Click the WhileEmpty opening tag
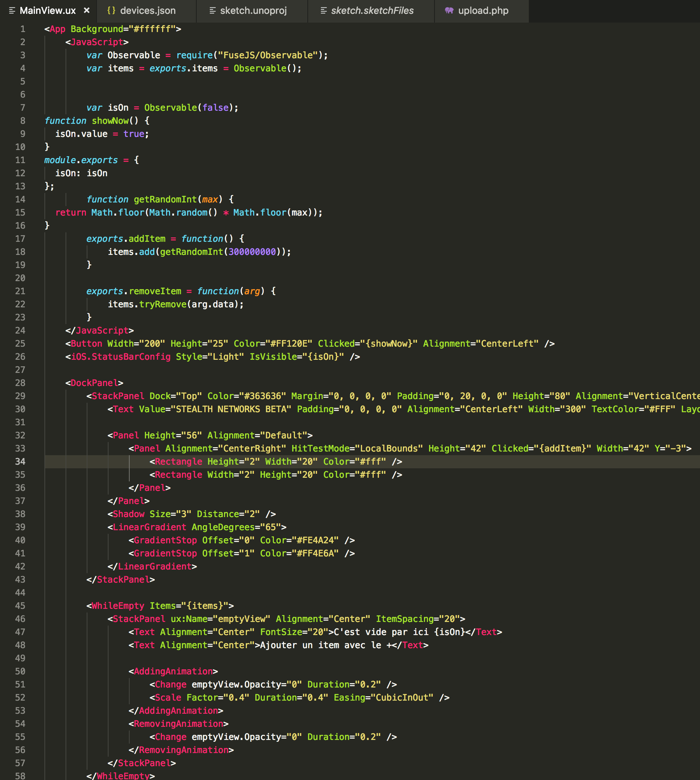Image resolution: width=700 pixels, height=780 pixels. click(118, 606)
